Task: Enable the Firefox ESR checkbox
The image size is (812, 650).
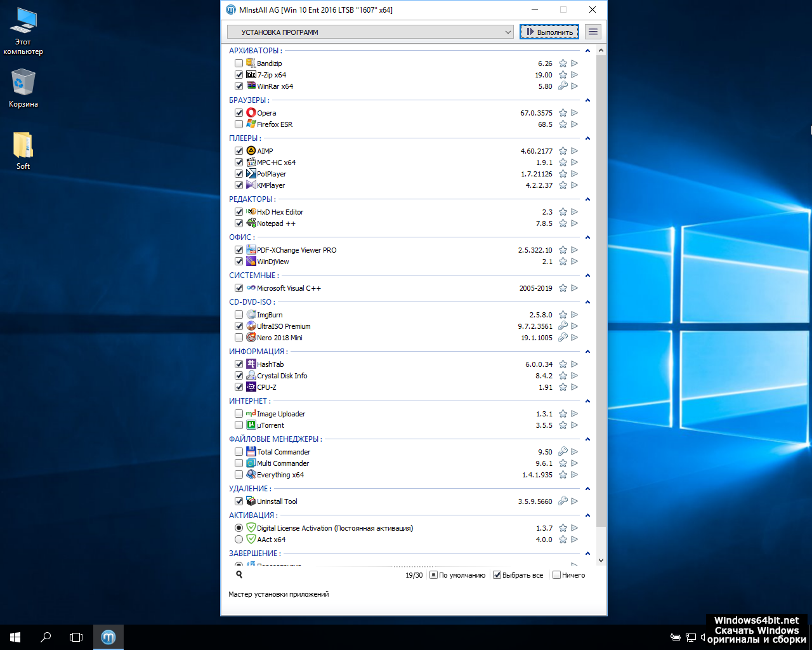Action: pyautogui.click(x=239, y=124)
